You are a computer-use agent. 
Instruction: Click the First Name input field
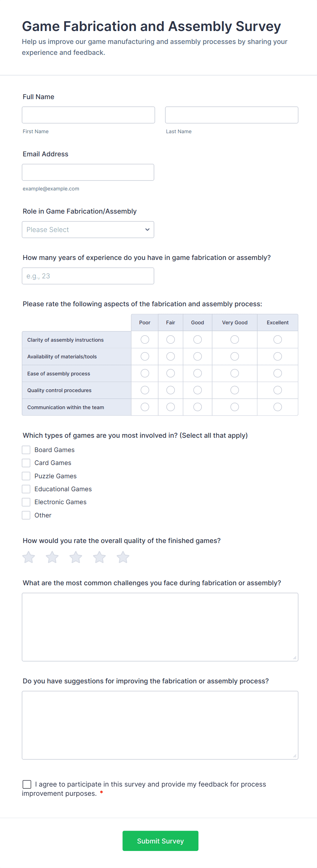coord(88,115)
